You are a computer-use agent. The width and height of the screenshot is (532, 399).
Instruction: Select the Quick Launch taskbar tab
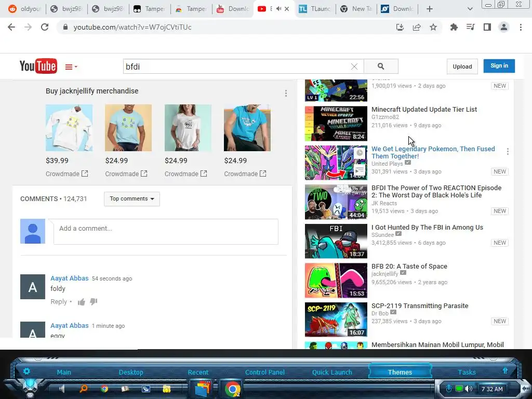tap(332, 372)
